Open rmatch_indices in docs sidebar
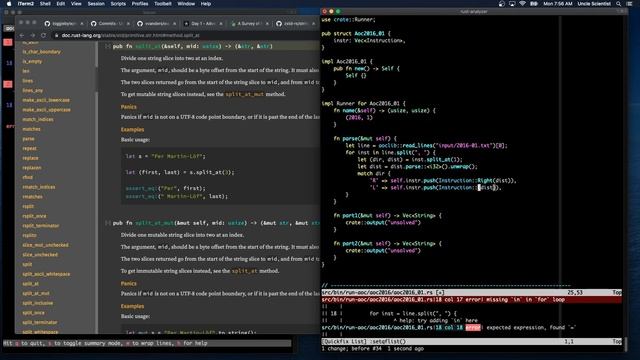This screenshot has height=360, width=640. tap(39, 187)
